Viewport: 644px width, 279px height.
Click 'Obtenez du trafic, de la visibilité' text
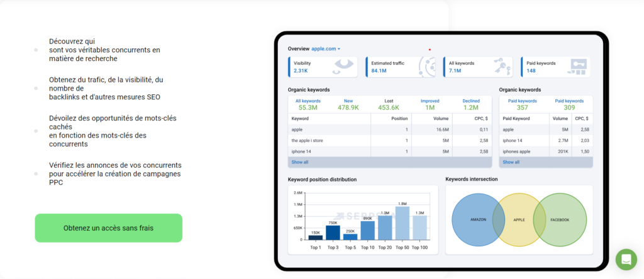(106, 88)
